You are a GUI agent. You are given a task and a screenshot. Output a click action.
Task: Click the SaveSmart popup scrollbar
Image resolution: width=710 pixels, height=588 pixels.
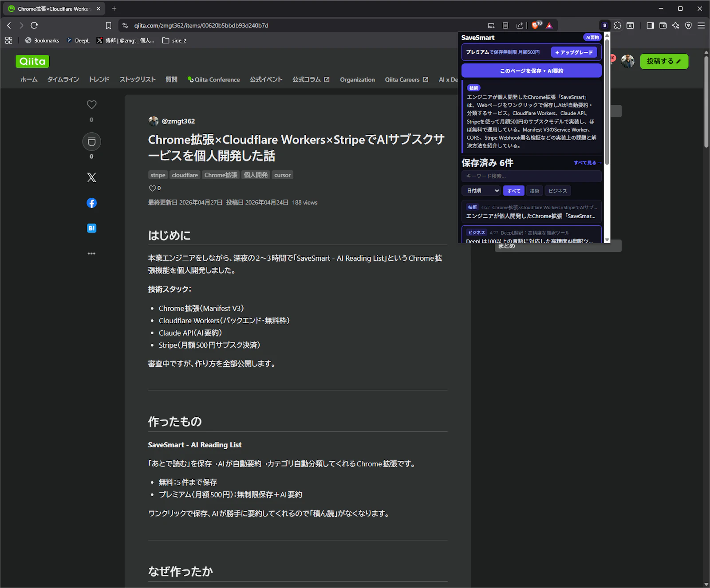click(x=607, y=102)
